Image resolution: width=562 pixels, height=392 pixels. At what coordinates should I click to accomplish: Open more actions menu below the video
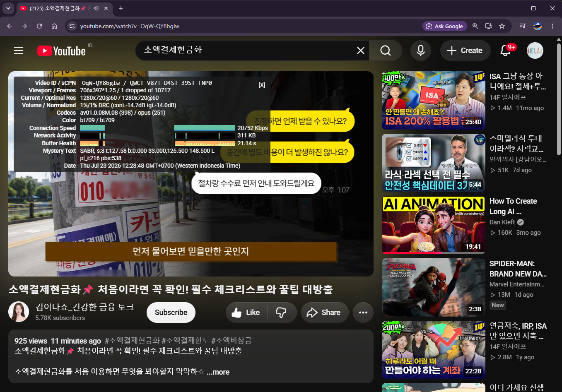363,313
